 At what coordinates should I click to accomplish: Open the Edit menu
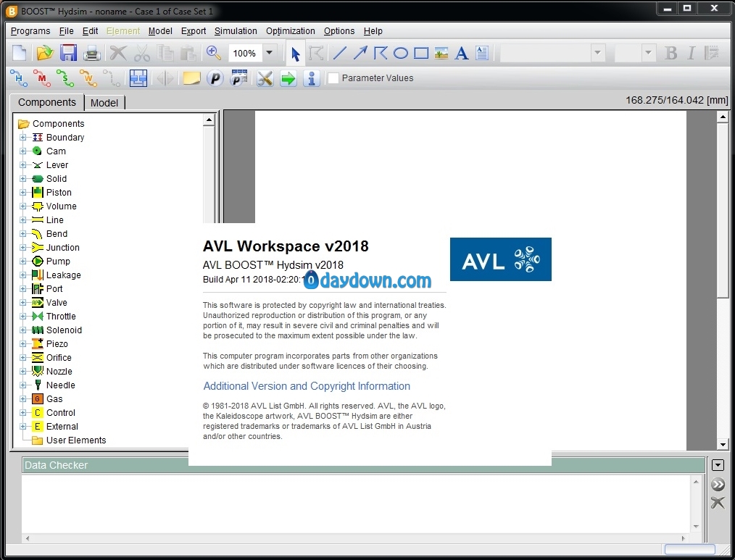90,31
